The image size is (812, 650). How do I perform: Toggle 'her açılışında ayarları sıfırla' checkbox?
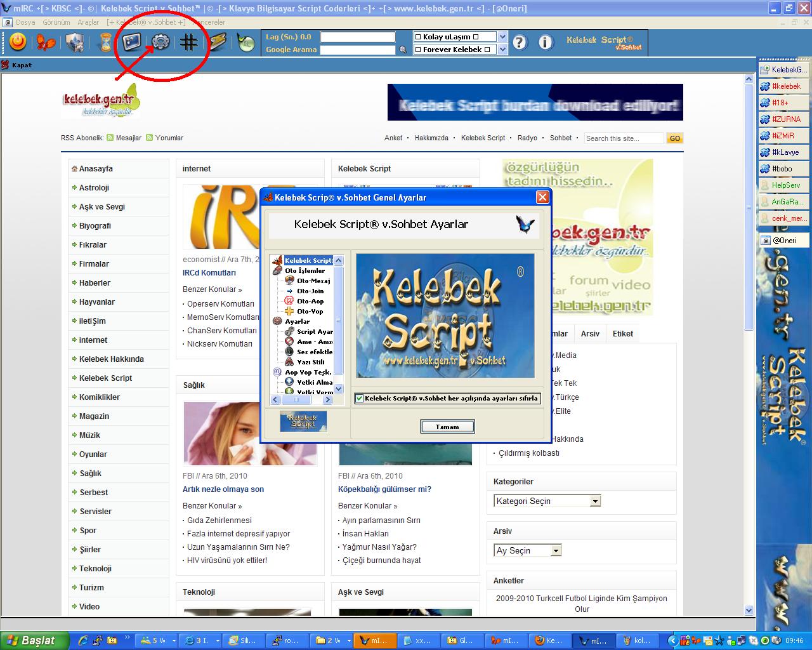tap(360, 399)
